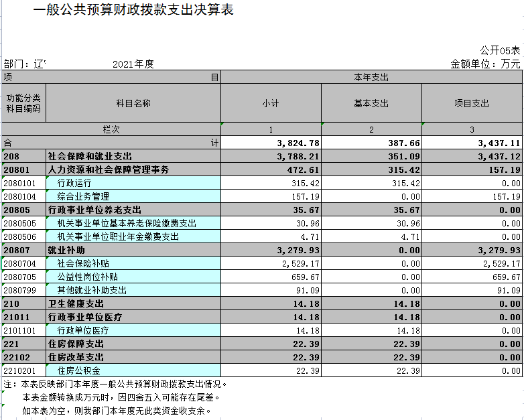The width and height of the screenshot is (524, 420).
Task: Click the 本年支出 header cell
Action: click(x=371, y=77)
